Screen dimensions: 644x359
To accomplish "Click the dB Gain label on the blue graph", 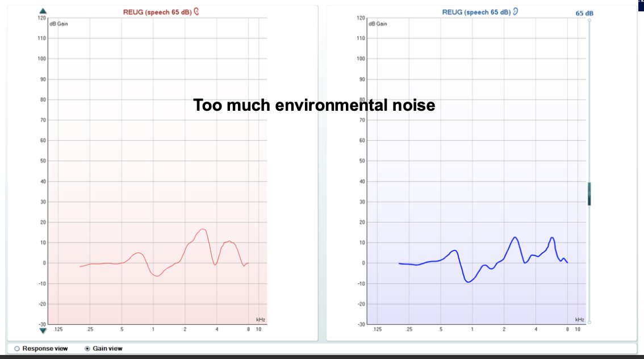I will [378, 24].
